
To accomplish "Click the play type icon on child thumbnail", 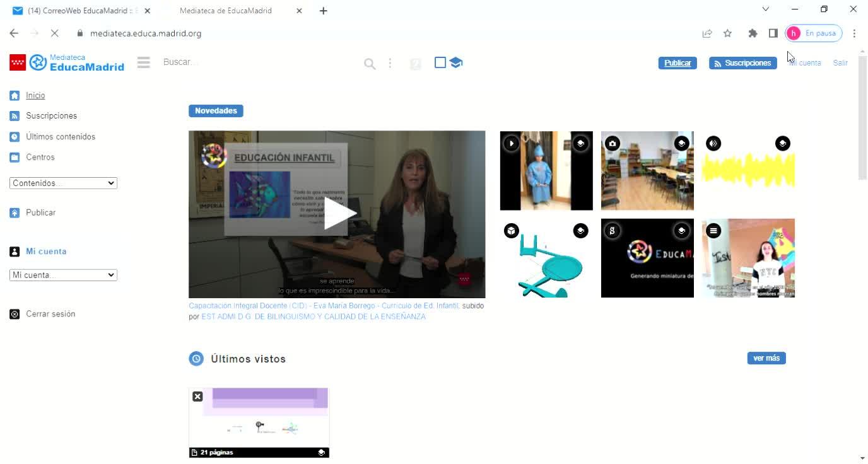I will [x=512, y=144].
